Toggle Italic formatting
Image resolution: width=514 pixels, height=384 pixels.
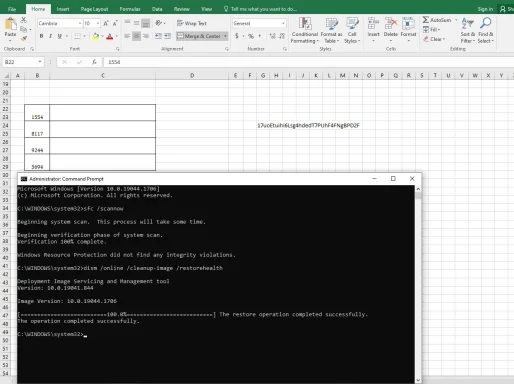(50, 36)
